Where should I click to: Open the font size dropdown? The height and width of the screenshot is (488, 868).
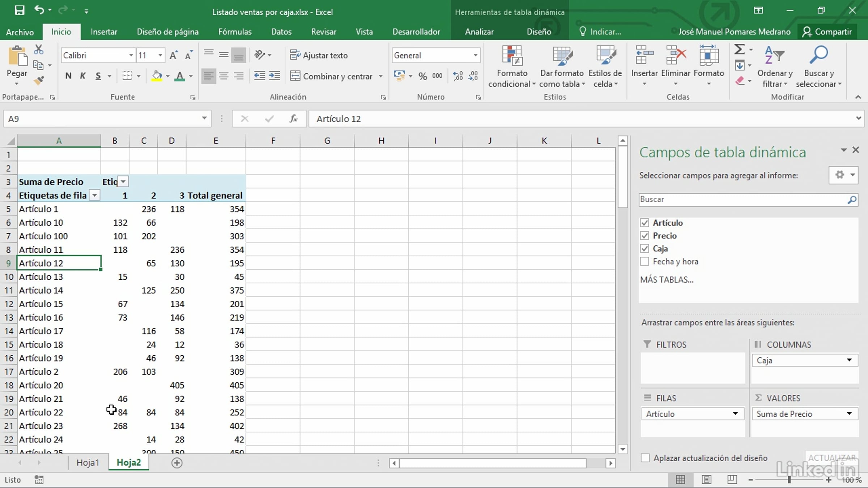tap(160, 55)
